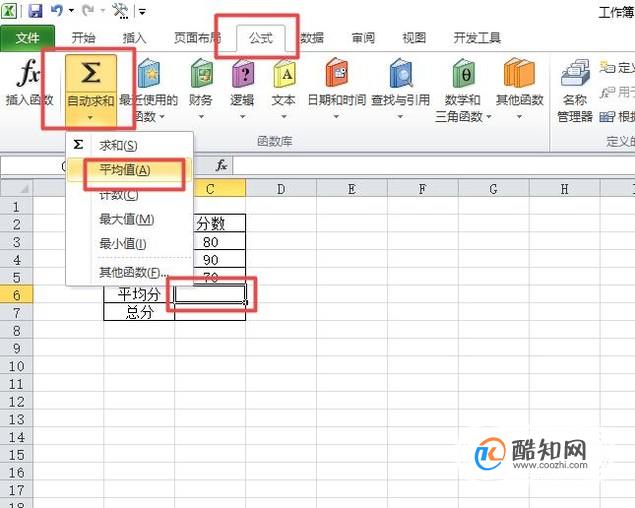
Task: Select column G header
Action: (x=494, y=189)
